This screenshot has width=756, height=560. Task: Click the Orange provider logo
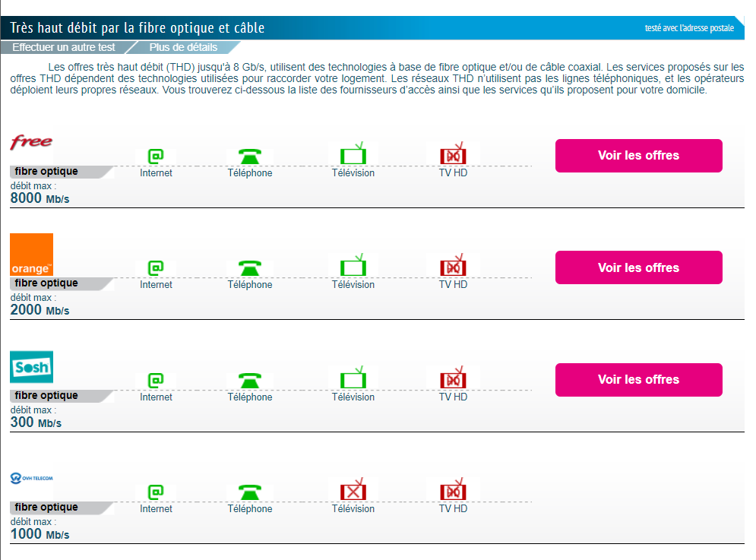coord(31,255)
